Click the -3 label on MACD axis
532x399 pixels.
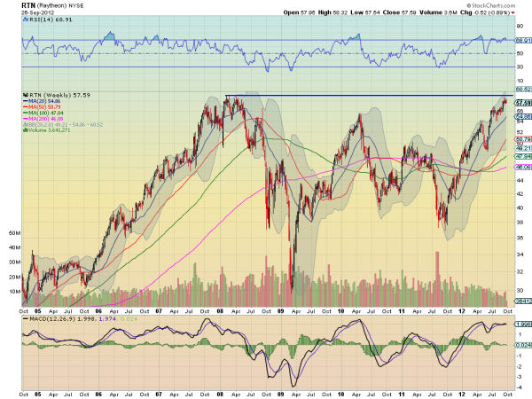pyautogui.click(x=520, y=377)
